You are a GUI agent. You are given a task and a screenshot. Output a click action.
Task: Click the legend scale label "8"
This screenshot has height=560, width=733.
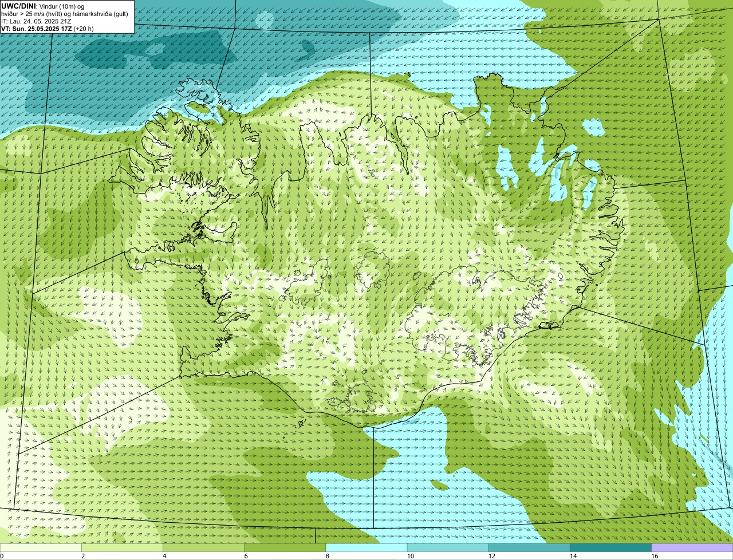point(328,556)
